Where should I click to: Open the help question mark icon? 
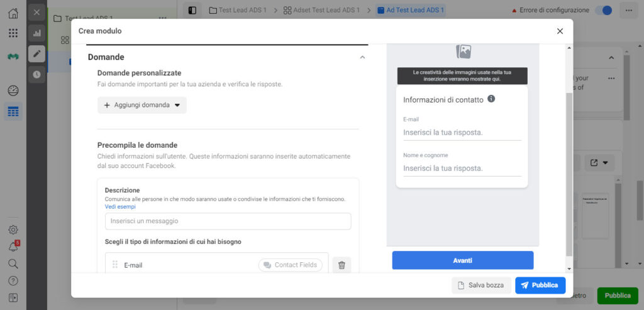(x=13, y=280)
